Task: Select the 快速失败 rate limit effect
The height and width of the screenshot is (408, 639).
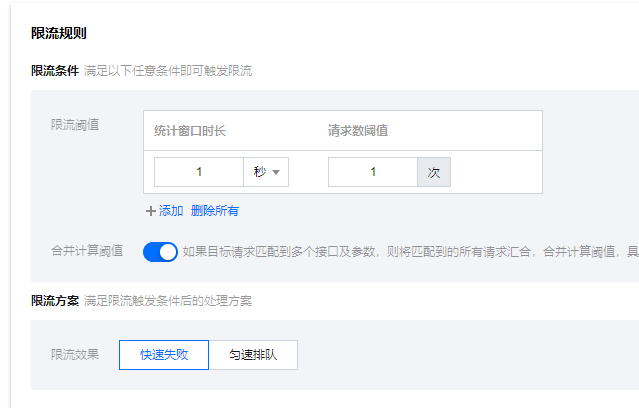Action: click(x=164, y=355)
